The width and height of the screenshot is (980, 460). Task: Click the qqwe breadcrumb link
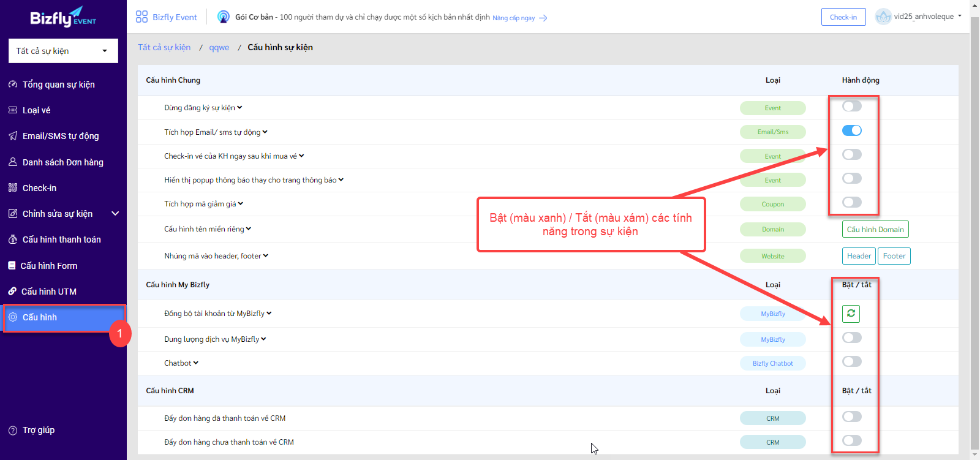pyautogui.click(x=219, y=48)
